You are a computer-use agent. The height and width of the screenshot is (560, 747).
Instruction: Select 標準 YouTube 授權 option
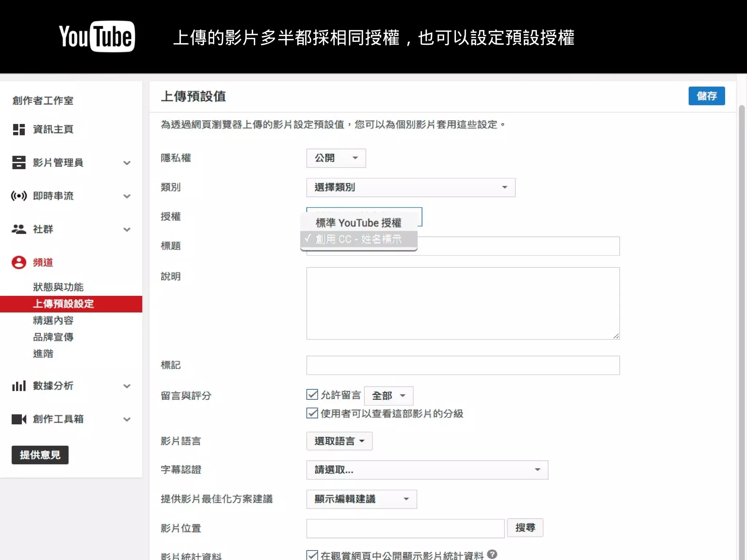point(359,222)
